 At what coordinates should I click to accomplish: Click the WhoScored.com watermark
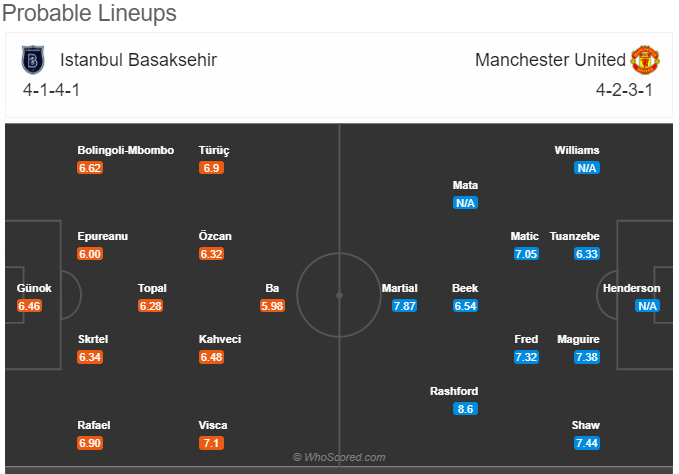pos(339,457)
